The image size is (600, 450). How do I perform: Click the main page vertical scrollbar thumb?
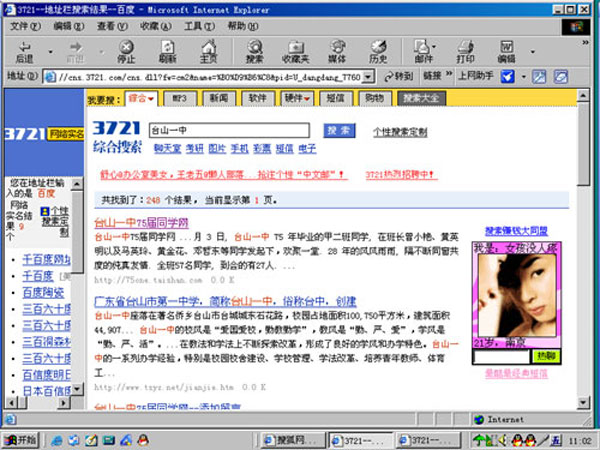[x=583, y=144]
